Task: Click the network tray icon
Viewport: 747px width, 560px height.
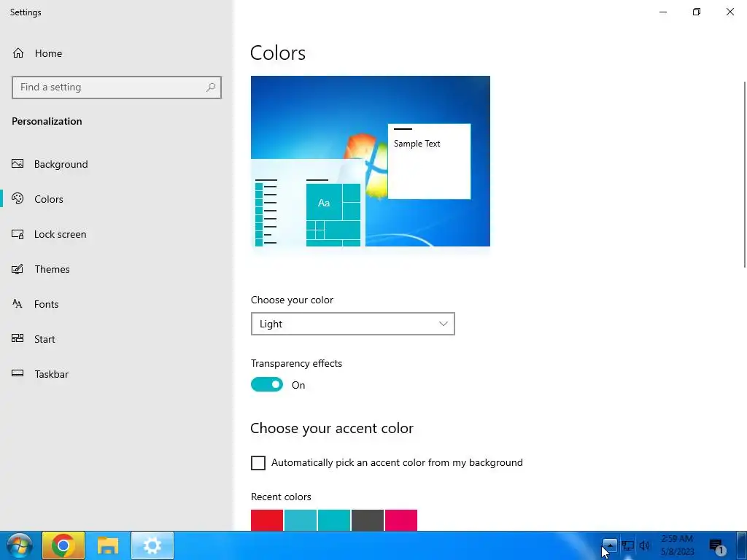Action: [628, 545]
